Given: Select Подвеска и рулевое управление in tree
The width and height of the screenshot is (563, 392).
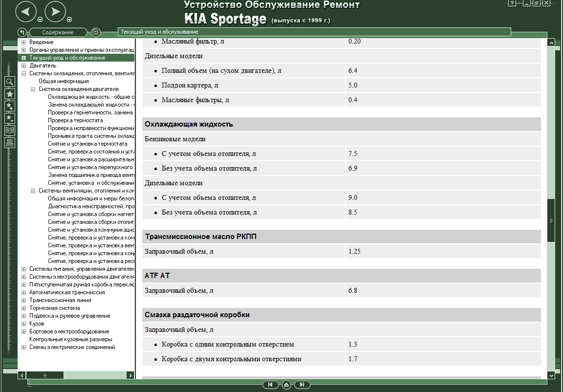Looking at the screenshot, I should 70,316.
